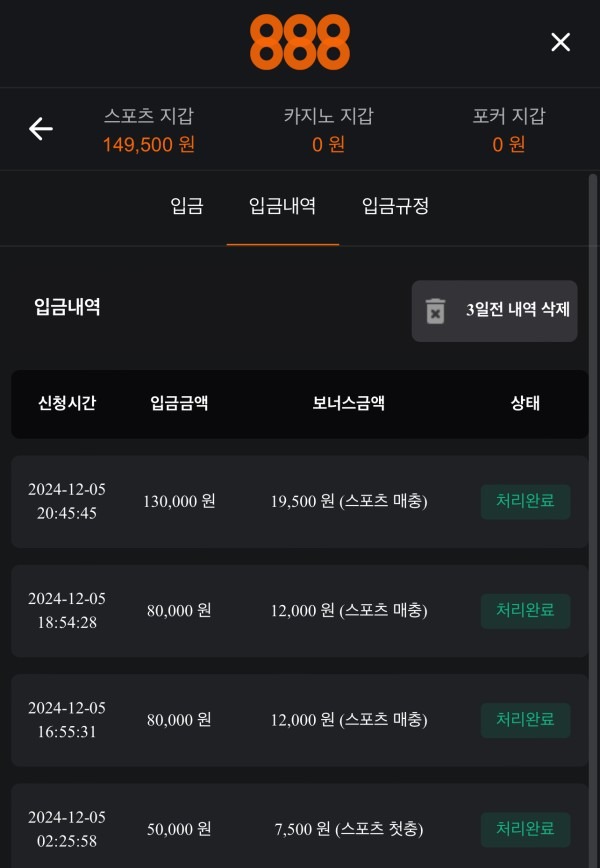Select the 카지노 지갑 wallet
This screenshot has height=868, width=600.
coord(330,130)
